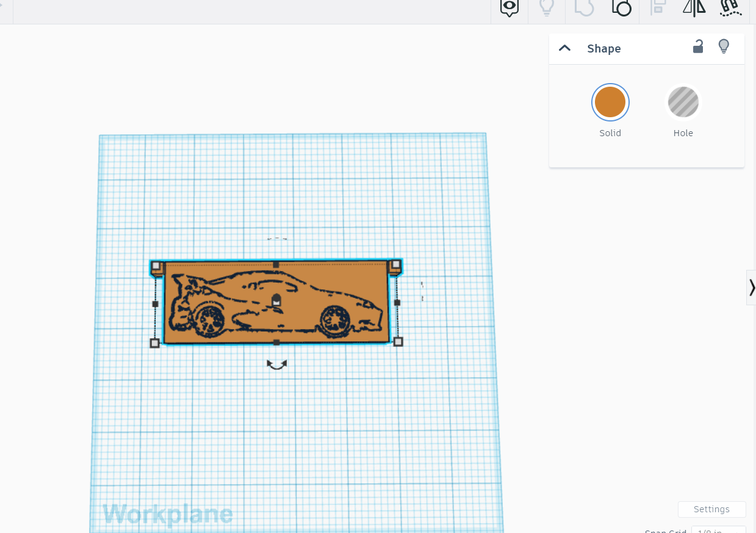Expand the collapsed panel on the right edge
The height and width of the screenshot is (533, 756).
click(751, 287)
